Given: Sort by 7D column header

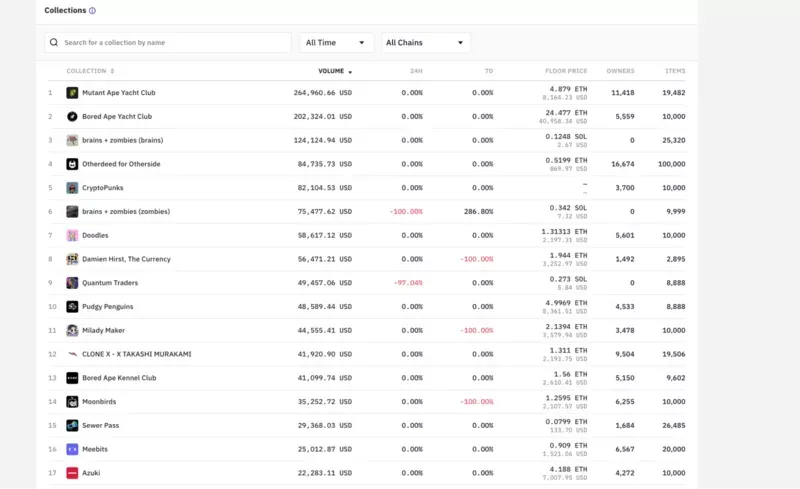Looking at the screenshot, I should coord(489,71).
